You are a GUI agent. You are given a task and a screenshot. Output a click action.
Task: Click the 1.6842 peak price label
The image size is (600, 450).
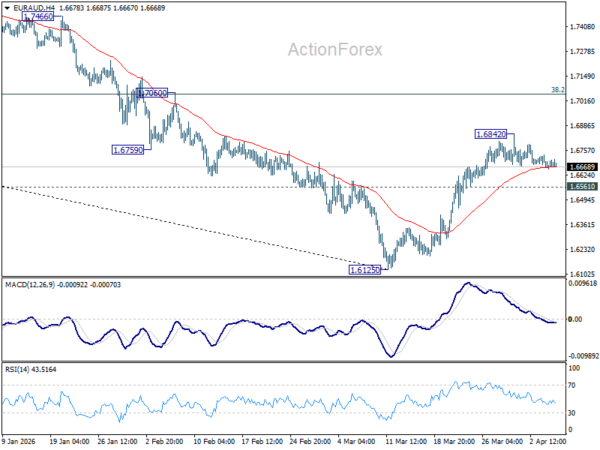[x=491, y=133]
